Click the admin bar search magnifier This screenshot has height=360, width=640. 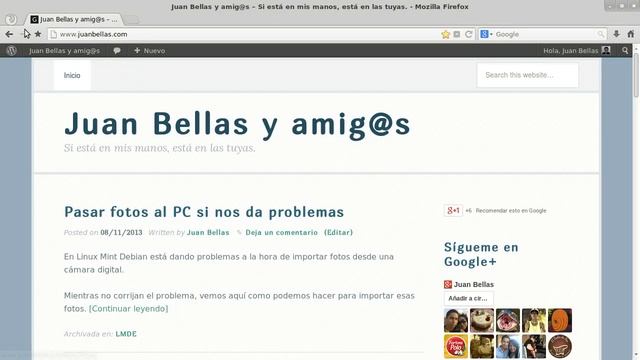click(625, 51)
